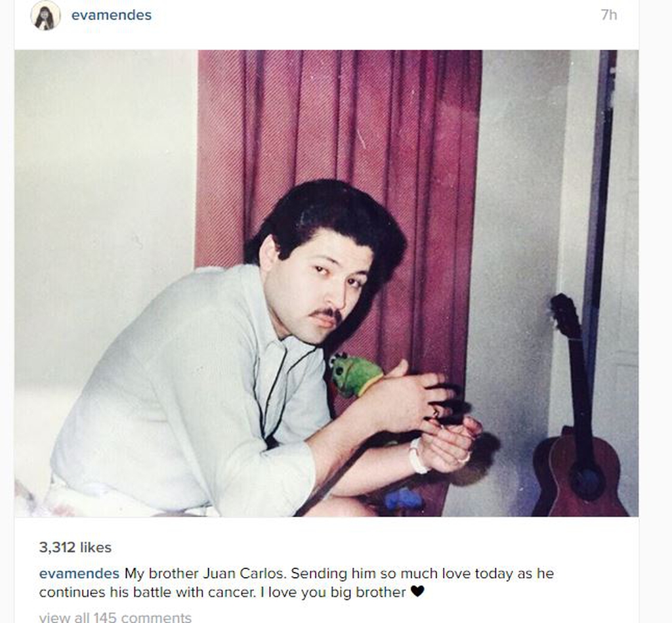The width and height of the screenshot is (672, 623).
Task: Click the evamendes username in post header
Action: pos(112,15)
